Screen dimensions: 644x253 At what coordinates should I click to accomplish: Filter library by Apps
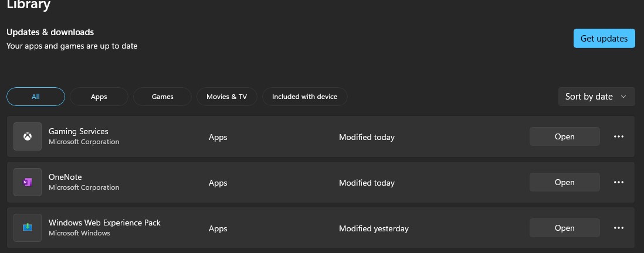(99, 97)
